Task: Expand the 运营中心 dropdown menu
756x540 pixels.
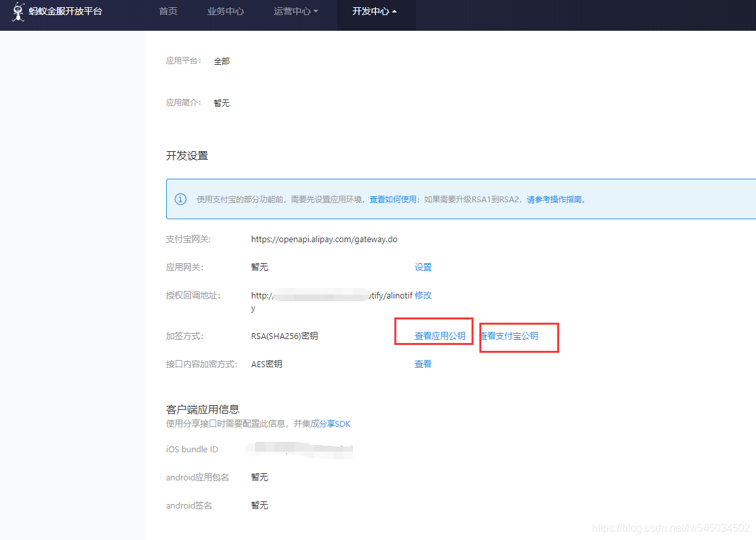Action: pyautogui.click(x=296, y=11)
